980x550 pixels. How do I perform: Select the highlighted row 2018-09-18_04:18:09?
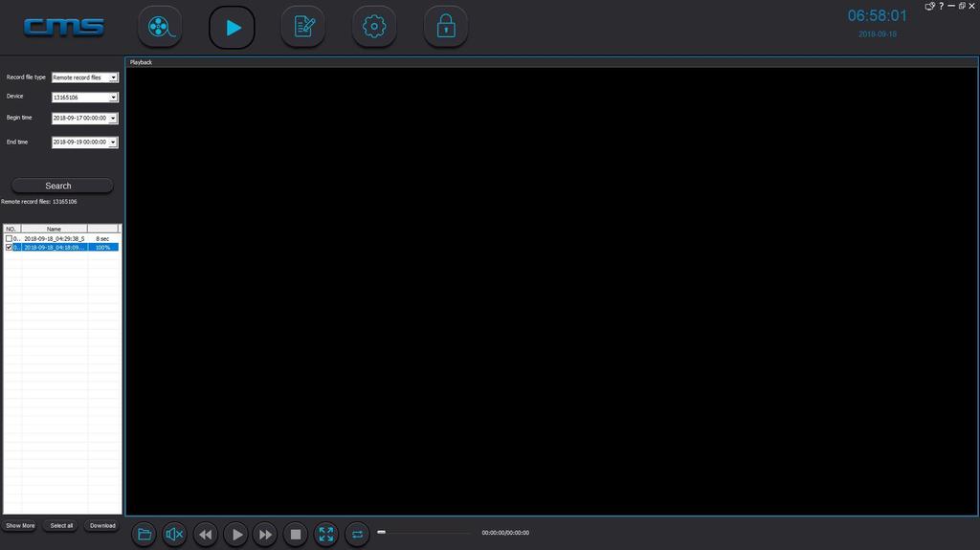(61, 248)
